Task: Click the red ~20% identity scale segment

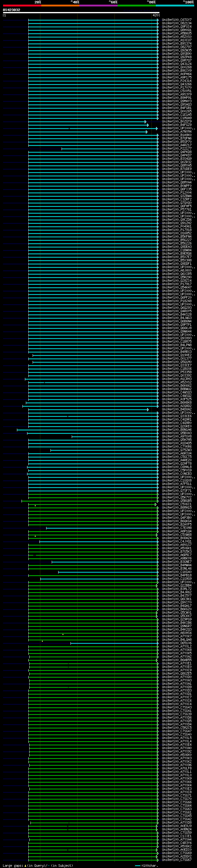Action: (x=22, y=6)
